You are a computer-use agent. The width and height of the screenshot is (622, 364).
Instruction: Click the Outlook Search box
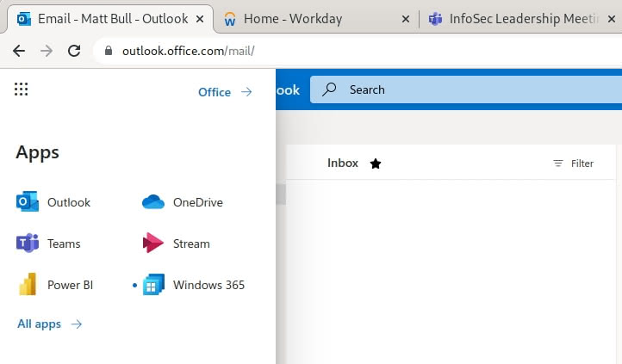(x=466, y=89)
